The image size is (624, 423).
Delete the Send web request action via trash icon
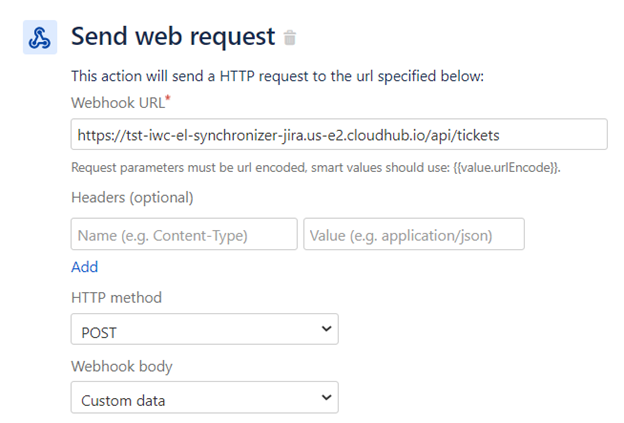click(290, 38)
